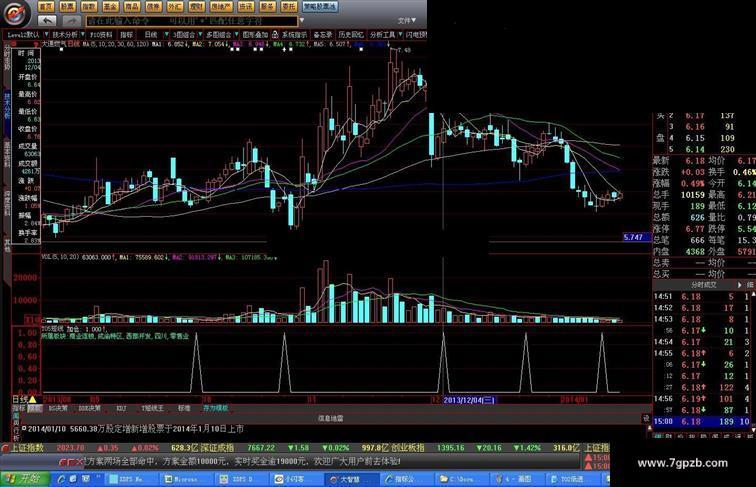This screenshot has width=756, height=487.
Task: Click the F10资料 toolbar item
Action: coord(101,35)
